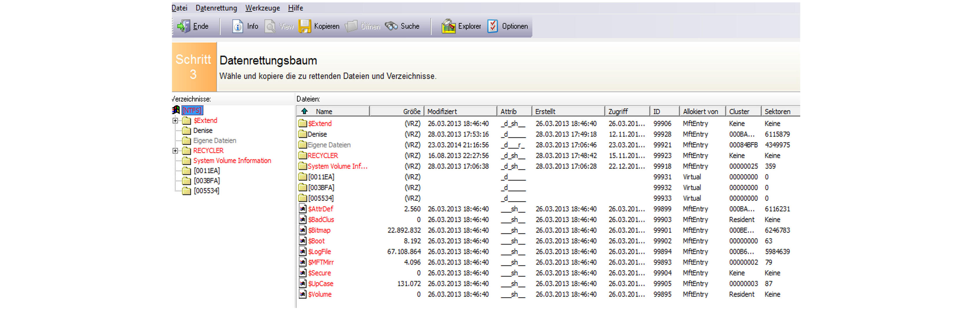The width and height of the screenshot is (980, 315).
Task: Expand the RECYCLER tree node
Action: click(175, 151)
